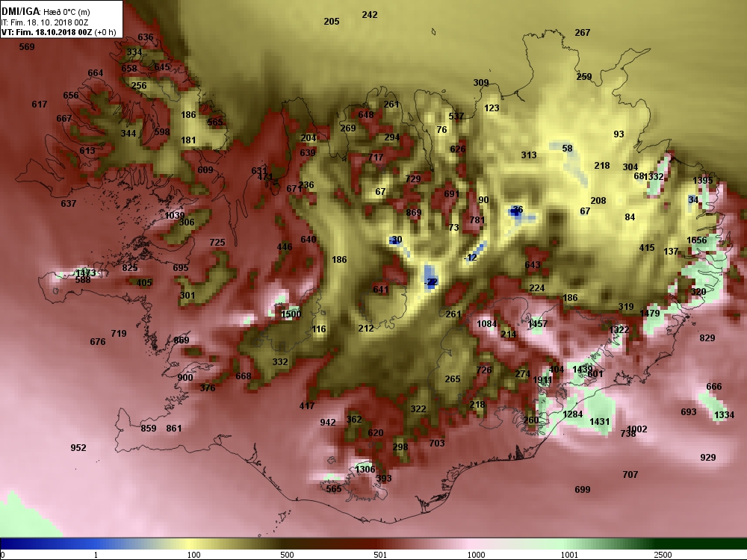Click the map value 393
747x560 pixels.
tap(384, 479)
